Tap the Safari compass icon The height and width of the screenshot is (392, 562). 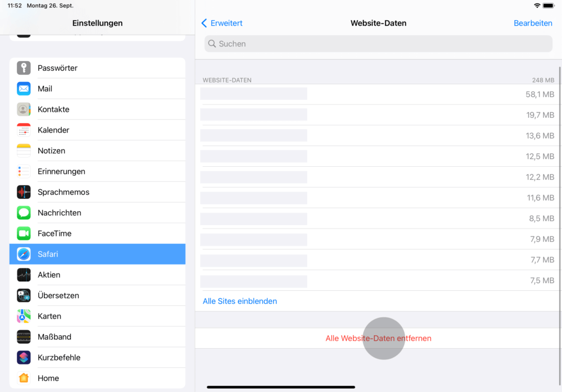(24, 254)
